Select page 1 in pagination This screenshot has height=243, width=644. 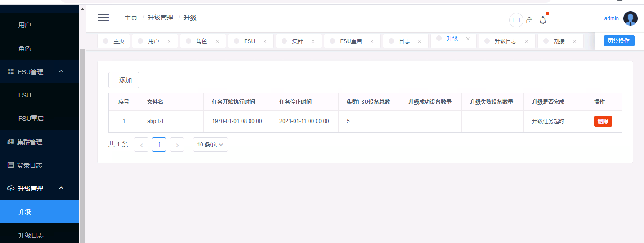click(x=159, y=145)
